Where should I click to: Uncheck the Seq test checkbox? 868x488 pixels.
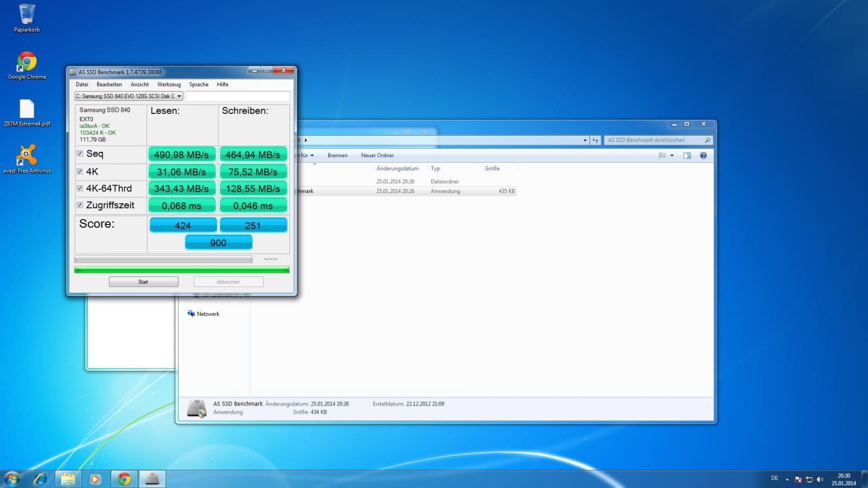click(80, 153)
